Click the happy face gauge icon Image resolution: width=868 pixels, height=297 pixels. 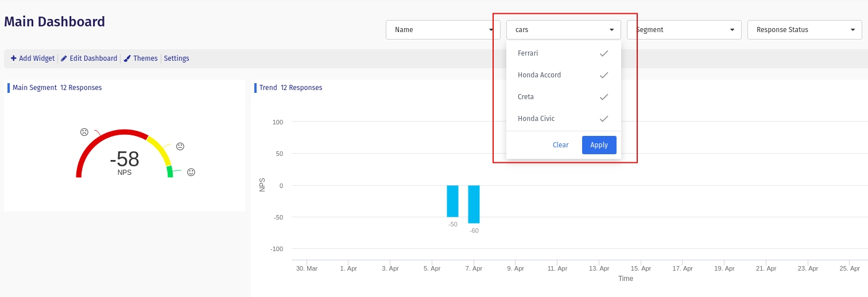(x=191, y=172)
